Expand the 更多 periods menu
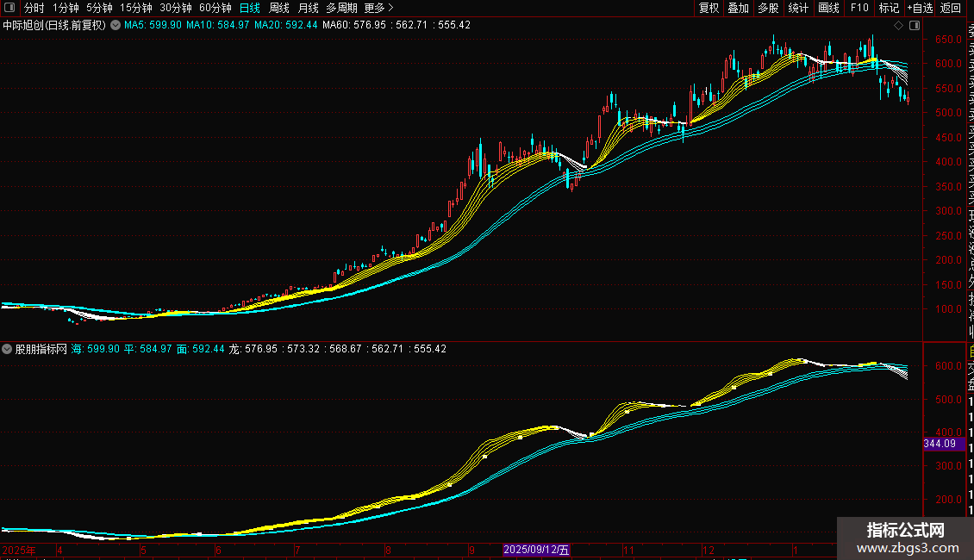Screen dimensions: 974x560 click(x=379, y=8)
